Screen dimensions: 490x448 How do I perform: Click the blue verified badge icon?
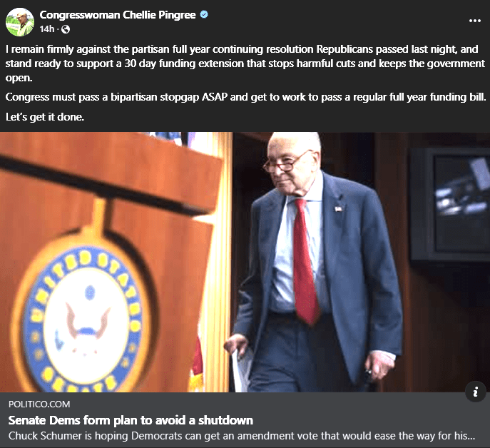pos(204,14)
